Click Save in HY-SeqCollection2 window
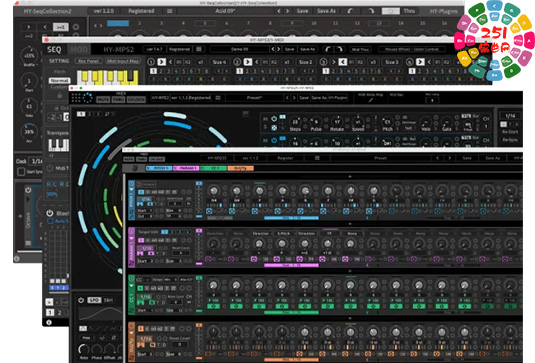This screenshot has width=535, height=363. click(302, 11)
